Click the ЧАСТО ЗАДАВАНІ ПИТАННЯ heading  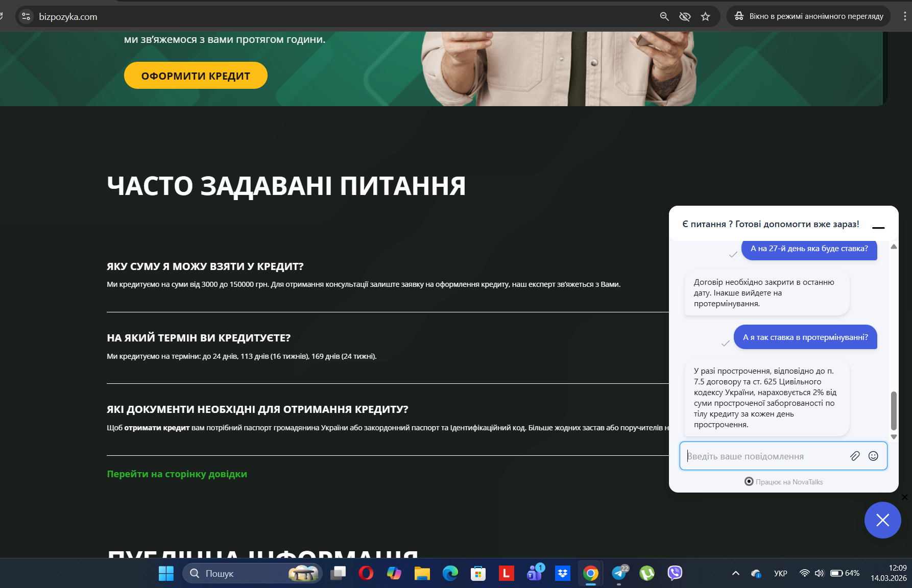tap(286, 186)
